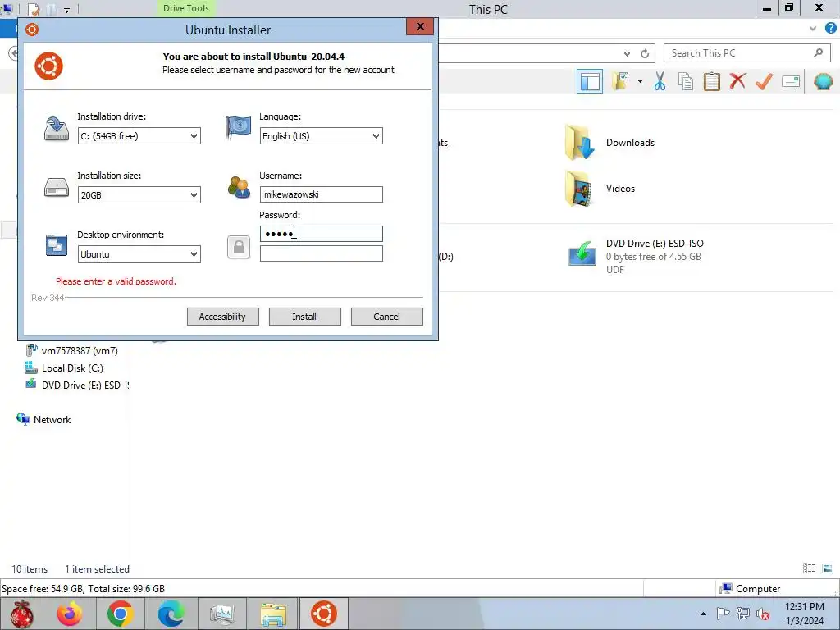Select DVD Drive (E:) in the navigation tree
The width and height of the screenshot is (840, 630).
(x=77, y=386)
